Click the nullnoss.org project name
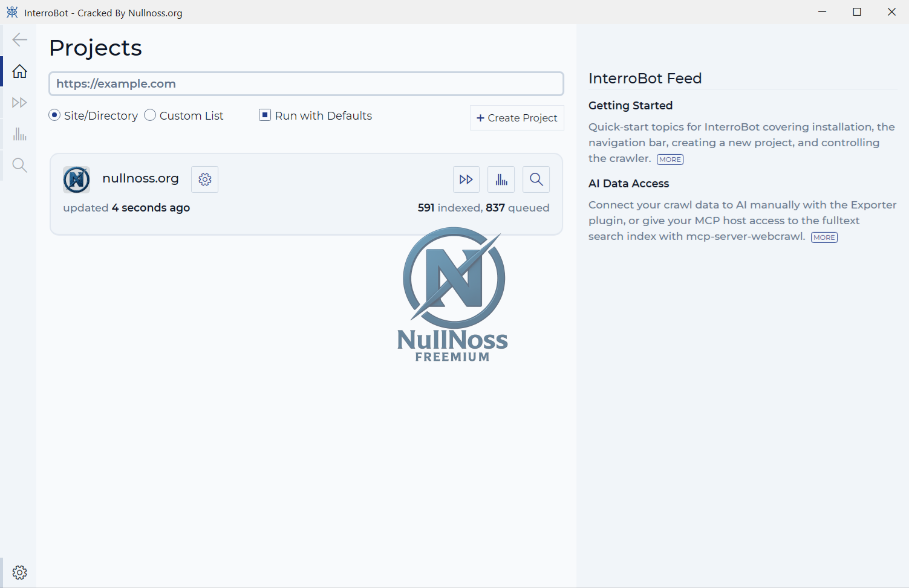Image resolution: width=909 pixels, height=588 pixels. pyautogui.click(x=140, y=178)
